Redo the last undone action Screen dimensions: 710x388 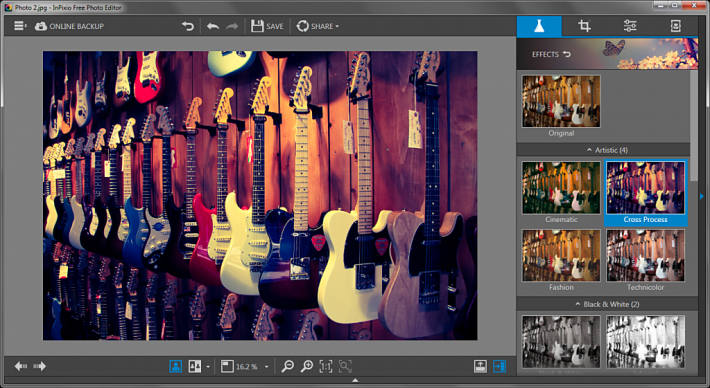click(232, 26)
